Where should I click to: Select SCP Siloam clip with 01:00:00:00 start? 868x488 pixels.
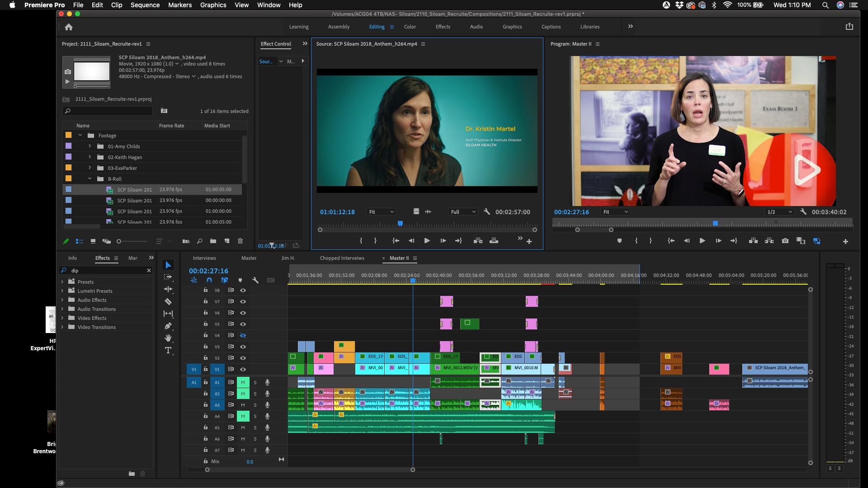(153, 211)
